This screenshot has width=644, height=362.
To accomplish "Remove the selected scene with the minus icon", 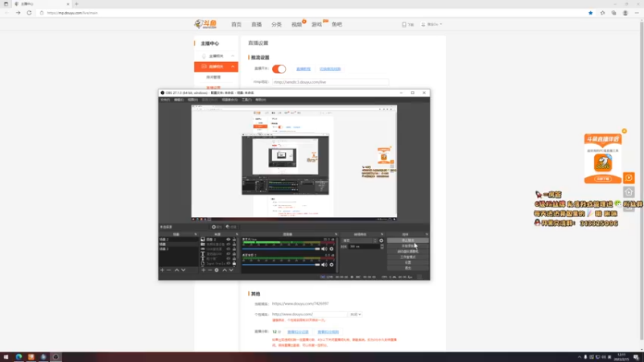I will pyautogui.click(x=169, y=270).
